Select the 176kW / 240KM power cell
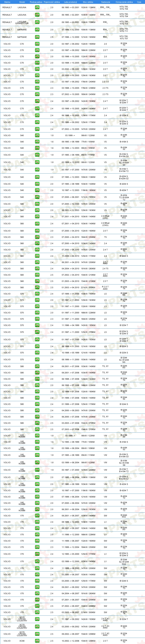 88,82
